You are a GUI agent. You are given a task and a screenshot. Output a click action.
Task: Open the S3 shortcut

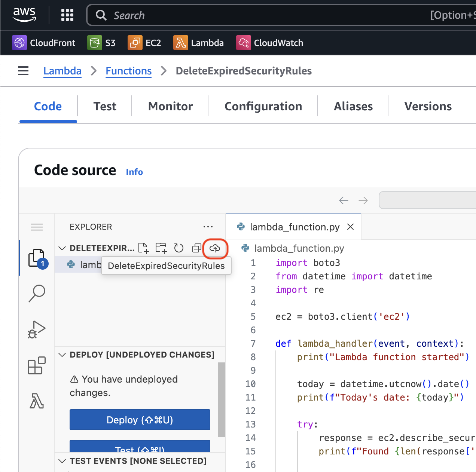tap(101, 43)
